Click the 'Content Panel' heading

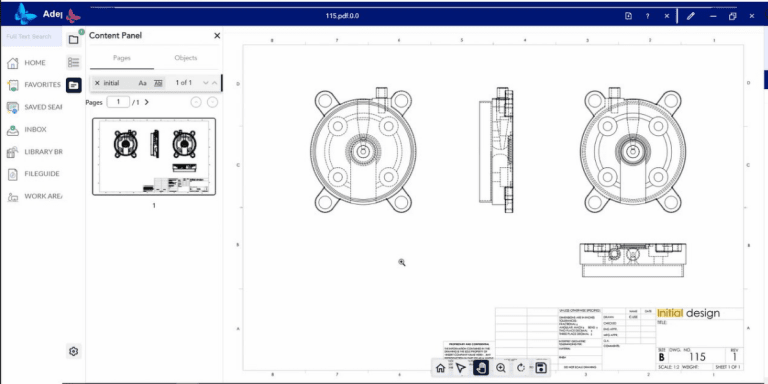coord(116,36)
